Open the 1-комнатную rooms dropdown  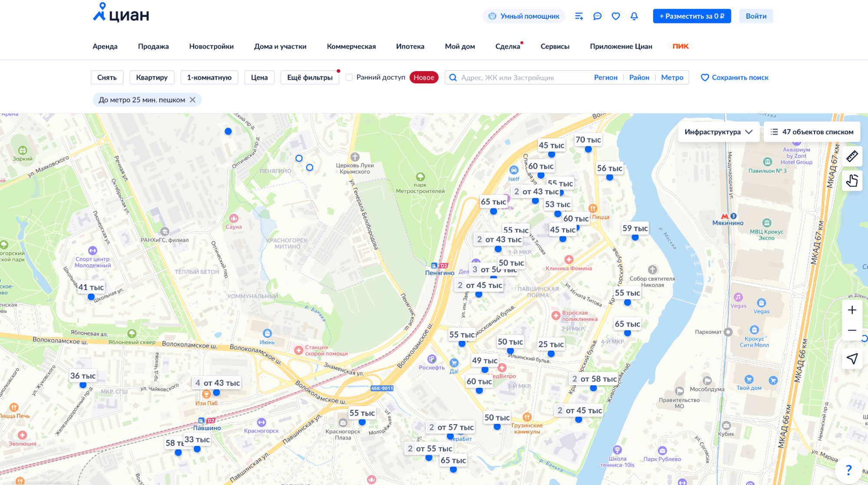click(x=209, y=77)
